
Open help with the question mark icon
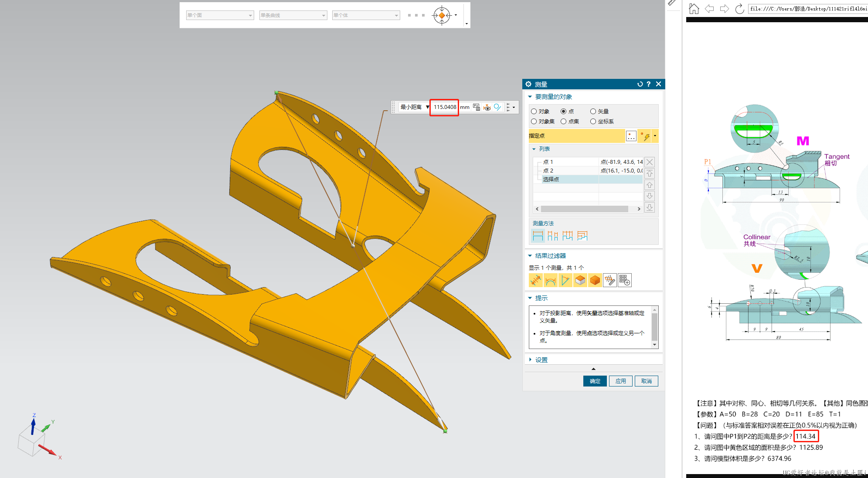pos(649,84)
